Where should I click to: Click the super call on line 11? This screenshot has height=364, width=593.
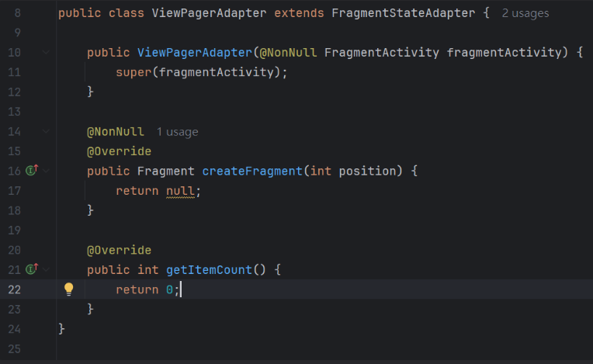(134, 72)
